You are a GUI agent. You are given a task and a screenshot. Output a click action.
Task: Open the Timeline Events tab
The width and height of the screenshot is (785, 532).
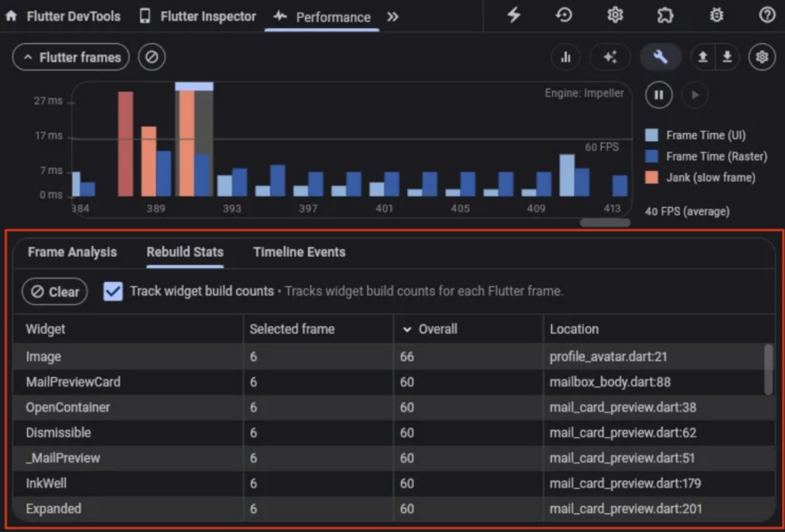click(x=299, y=252)
